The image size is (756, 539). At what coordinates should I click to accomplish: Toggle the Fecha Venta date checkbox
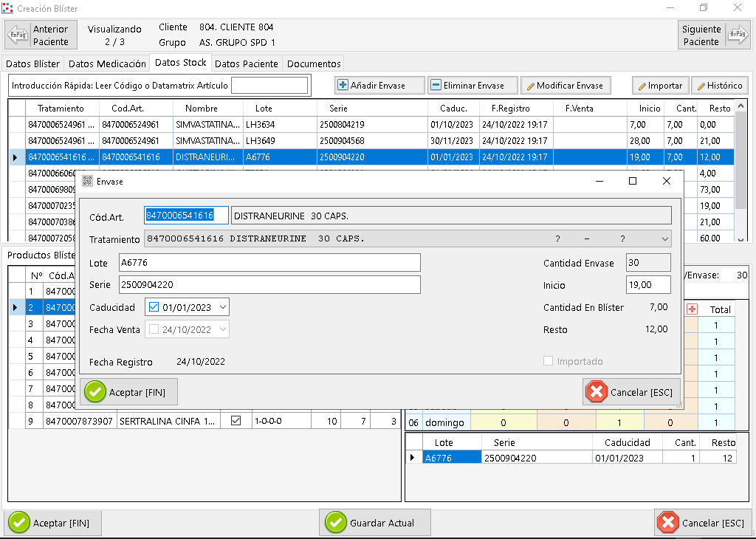point(154,329)
